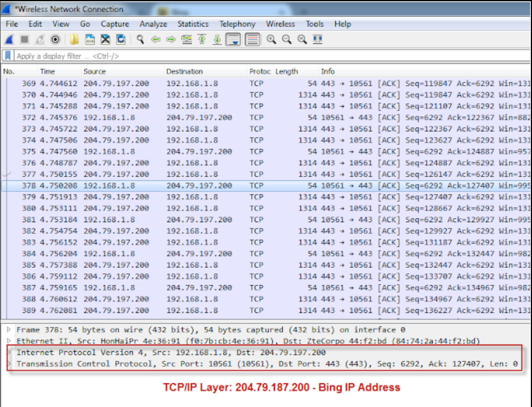
Task: Select packet number 370 in list
Action: click(266, 95)
